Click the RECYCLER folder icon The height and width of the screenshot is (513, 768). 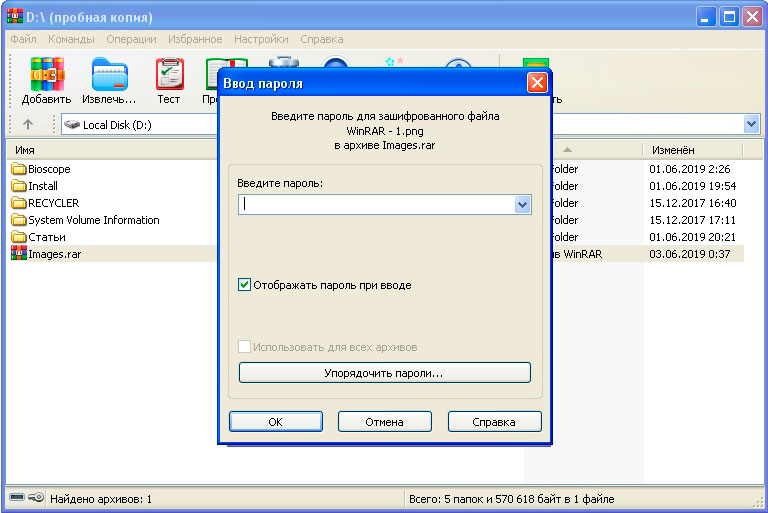19,203
